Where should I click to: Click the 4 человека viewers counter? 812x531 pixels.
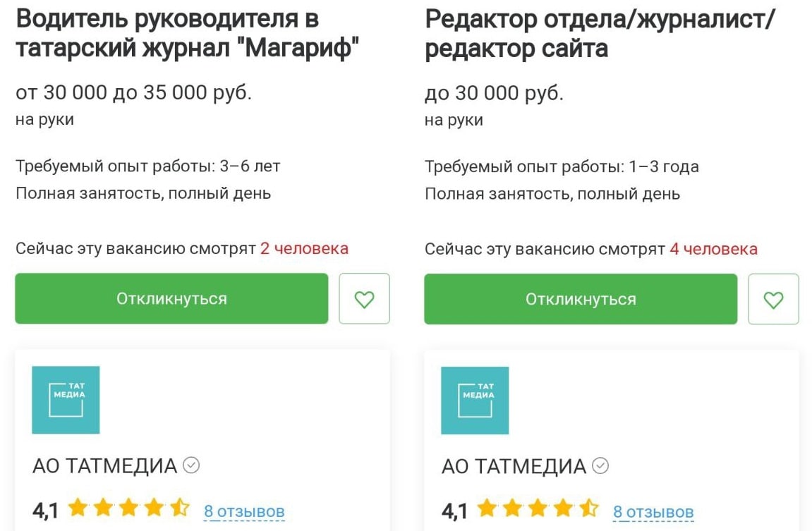pyautogui.click(x=713, y=249)
